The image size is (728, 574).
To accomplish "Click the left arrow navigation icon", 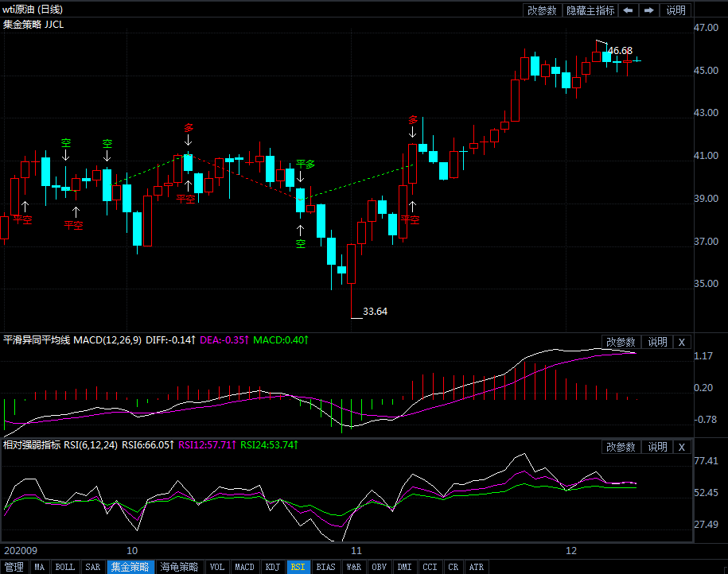I will click(x=629, y=10).
